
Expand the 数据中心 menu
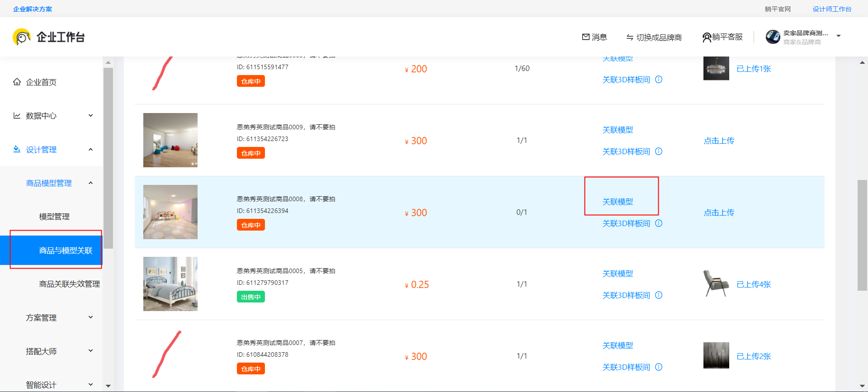[x=90, y=116]
